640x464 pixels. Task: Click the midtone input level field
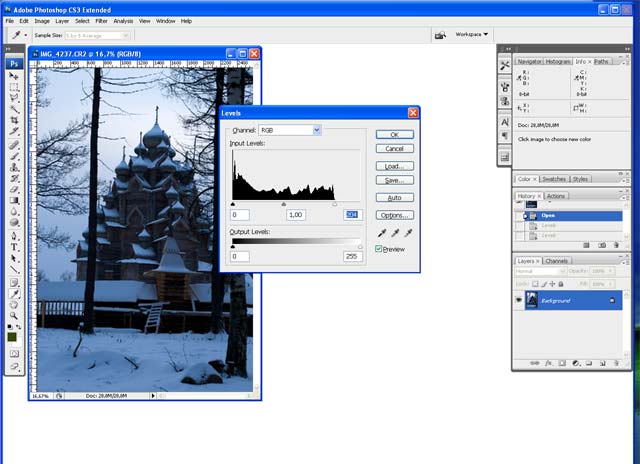pos(295,215)
